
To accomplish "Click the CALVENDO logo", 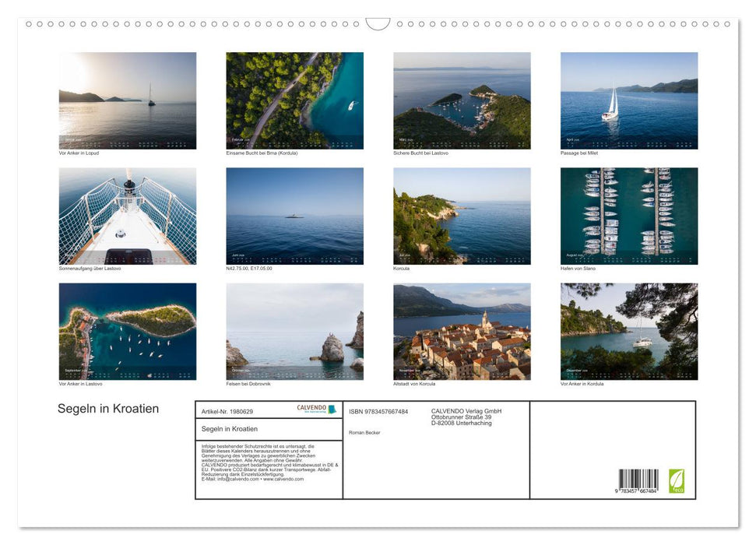I will coord(311,408).
